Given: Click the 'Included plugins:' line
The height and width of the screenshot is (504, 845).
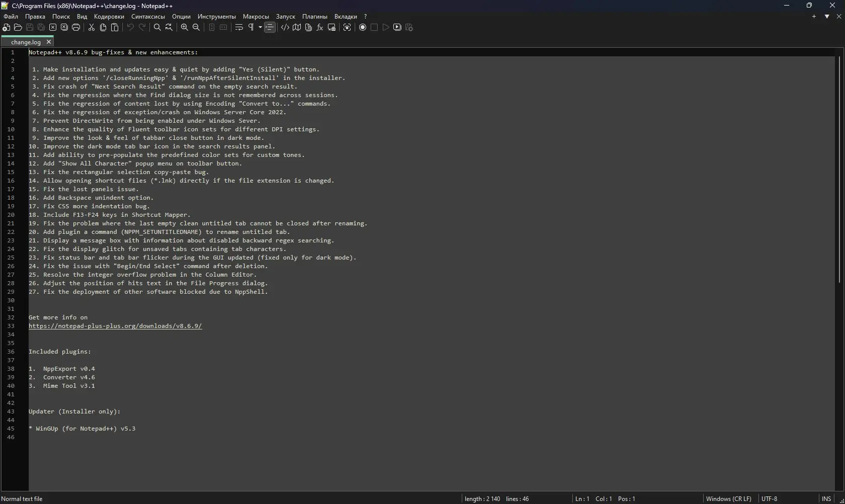Looking at the screenshot, I should [60, 352].
